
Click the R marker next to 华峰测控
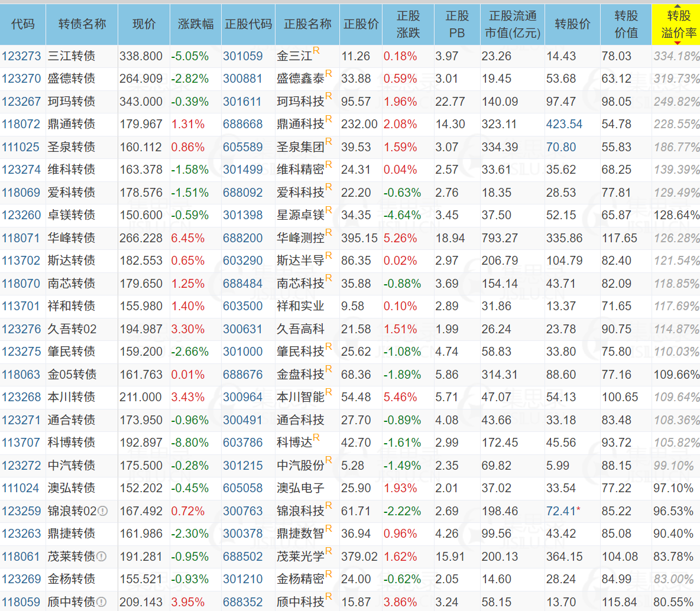coord(329,232)
